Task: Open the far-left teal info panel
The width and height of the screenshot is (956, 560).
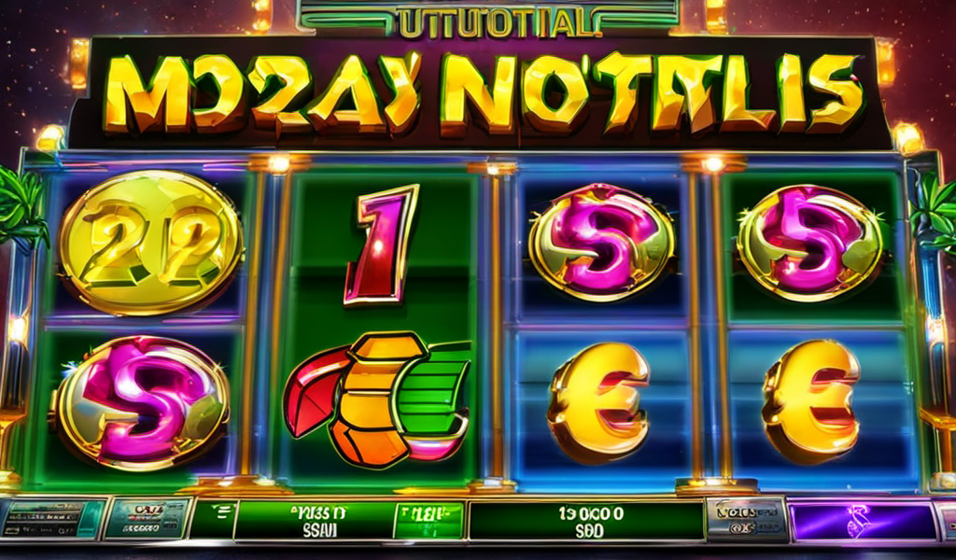Action: click(x=53, y=519)
